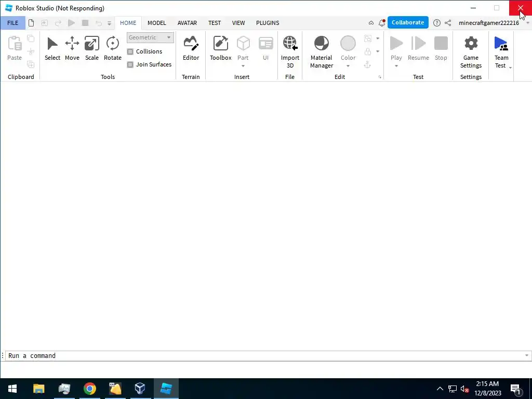The height and width of the screenshot is (399, 532).
Task: Open the UI insert tool
Action: click(x=265, y=48)
